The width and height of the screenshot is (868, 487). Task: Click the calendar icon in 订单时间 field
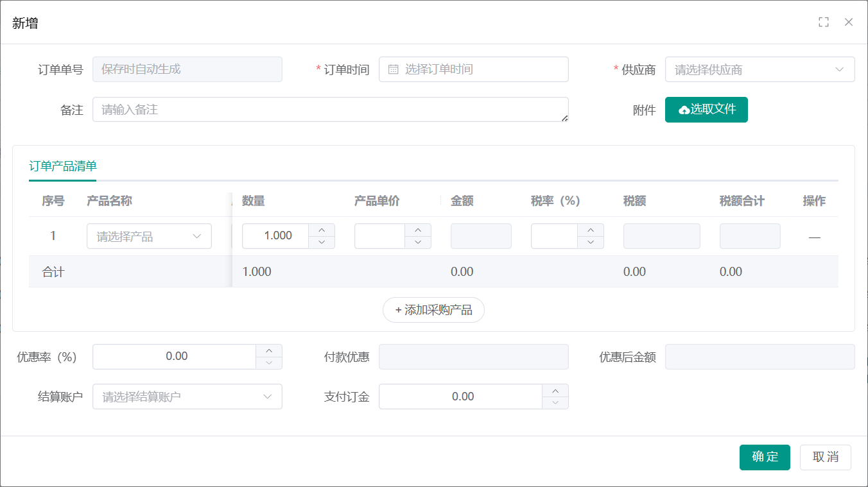[394, 69]
